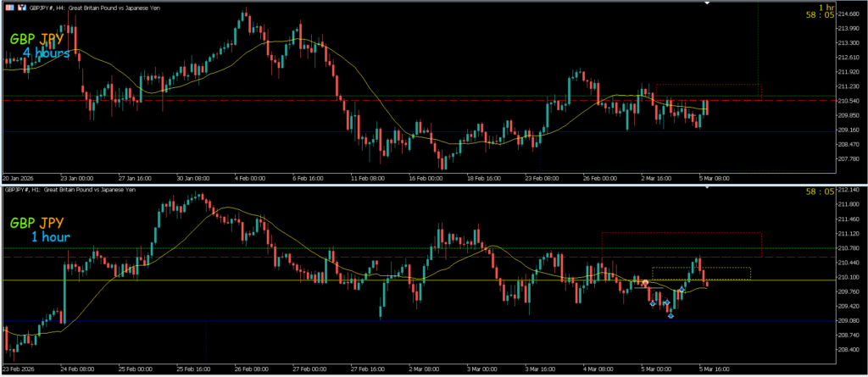This screenshot has height=377, width=868.
Task: Select the '1 hour' text label
Action: [50, 237]
